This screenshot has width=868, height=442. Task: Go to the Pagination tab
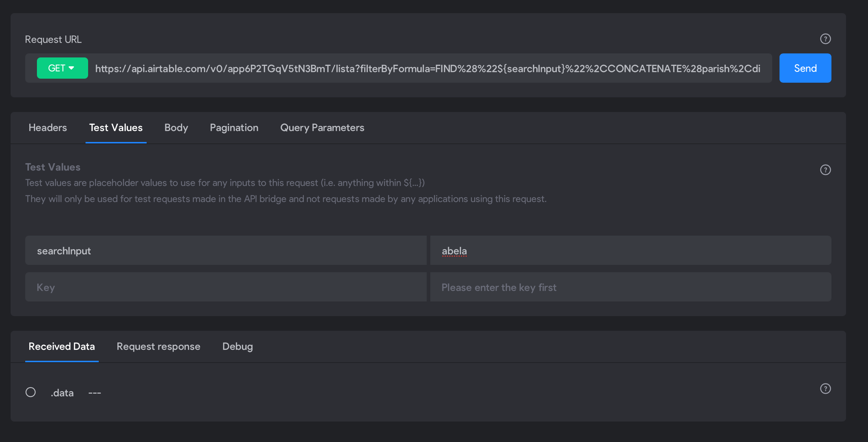pos(234,128)
